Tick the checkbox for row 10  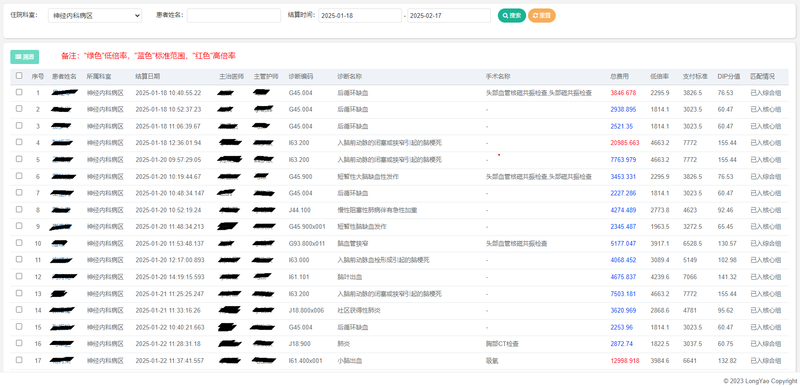pos(19,243)
